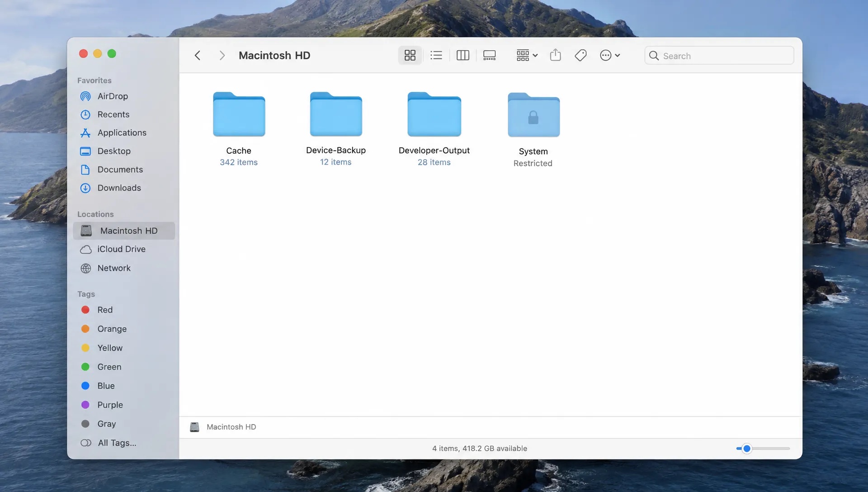Screen dimensions: 868x492
Task: Click the "342 items" label under Cache
Action: (239, 162)
